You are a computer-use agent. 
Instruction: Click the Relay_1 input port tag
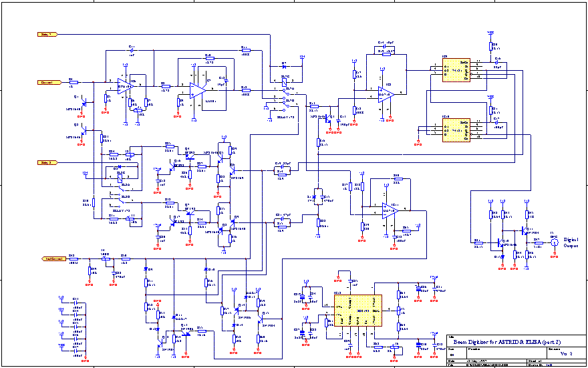(48, 33)
